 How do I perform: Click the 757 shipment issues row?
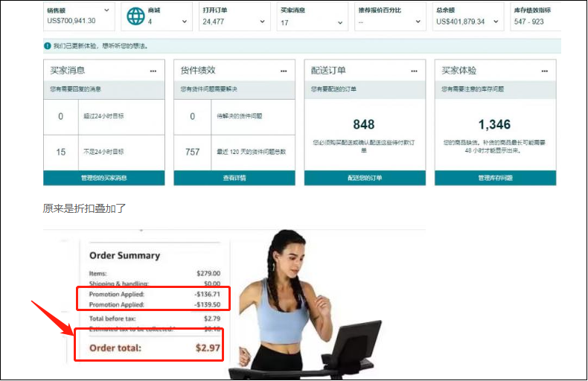[234, 152]
